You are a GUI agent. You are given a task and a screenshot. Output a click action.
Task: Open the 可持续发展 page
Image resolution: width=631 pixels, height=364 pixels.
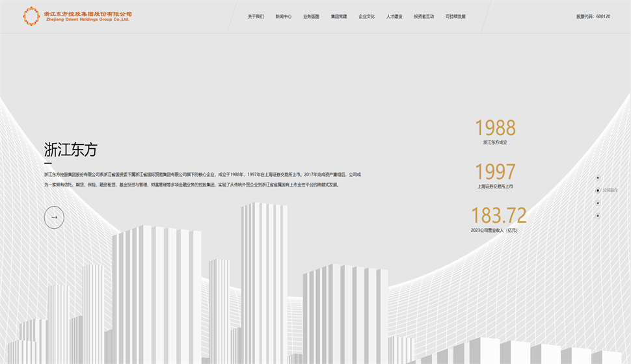455,16
